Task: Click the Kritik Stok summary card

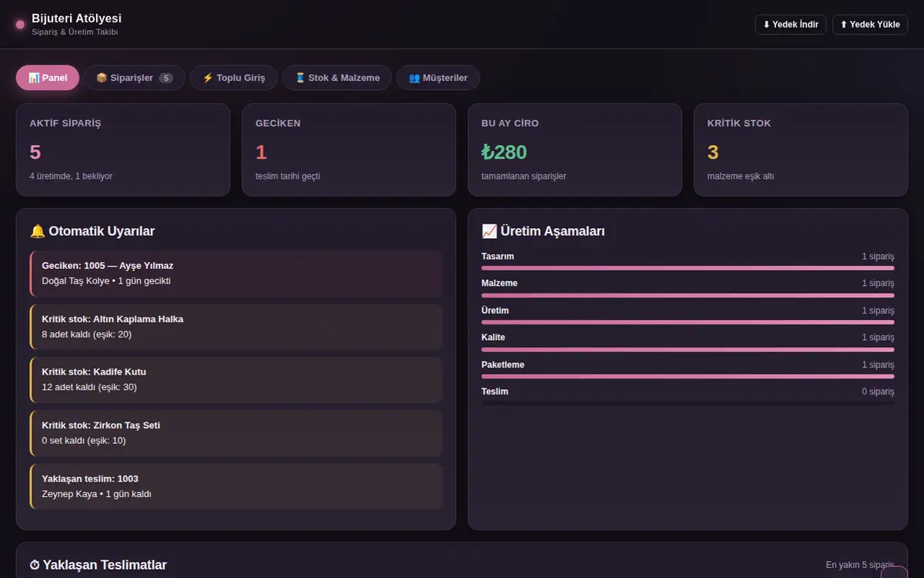Action: (801, 150)
